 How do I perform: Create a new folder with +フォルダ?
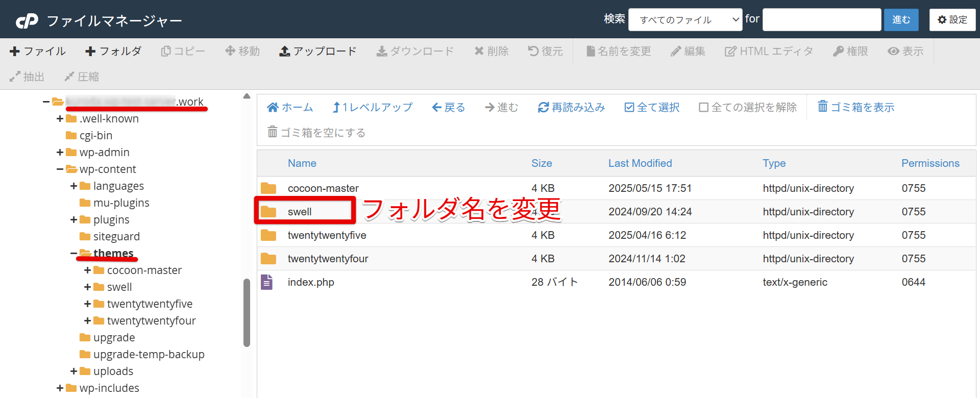click(113, 51)
